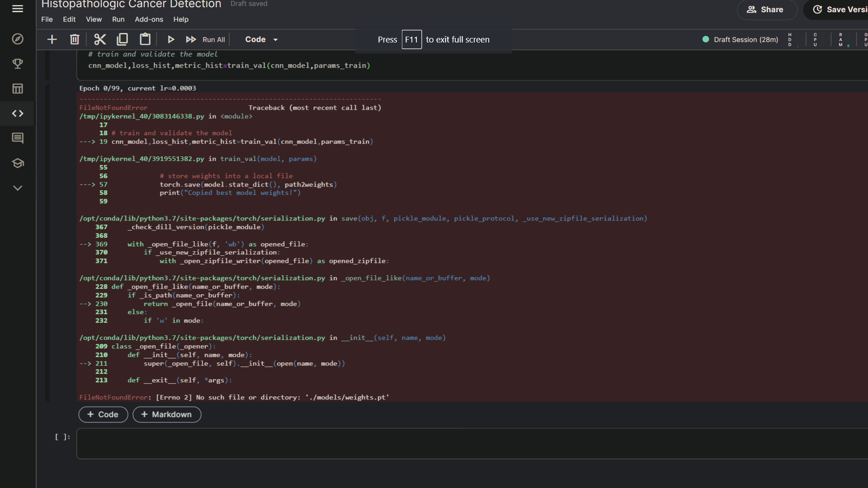Open Discussions comment icon in sidebar
The image size is (868, 488).
[18, 138]
